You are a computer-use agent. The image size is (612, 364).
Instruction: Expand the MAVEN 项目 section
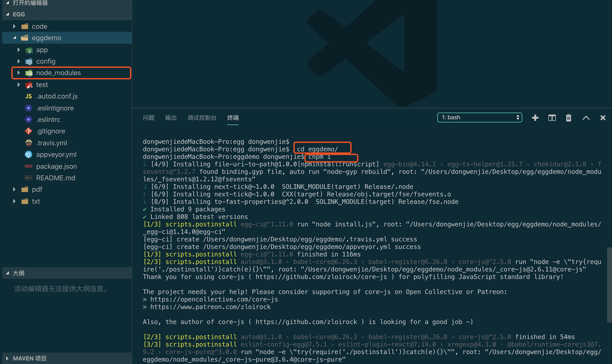click(29, 358)
